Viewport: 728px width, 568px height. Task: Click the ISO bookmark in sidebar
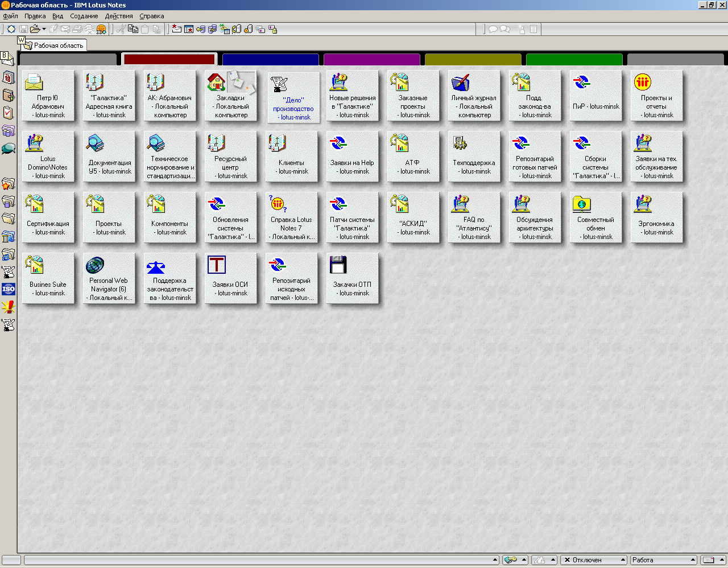coord(8,289)
